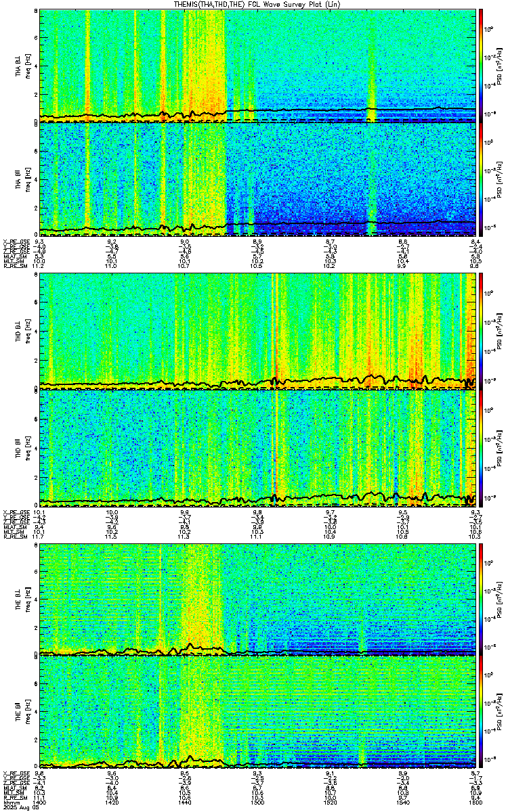Click the THA B∥ spectrogram panel
Viewport: 508px width, 812px height.
pos(257,179)
